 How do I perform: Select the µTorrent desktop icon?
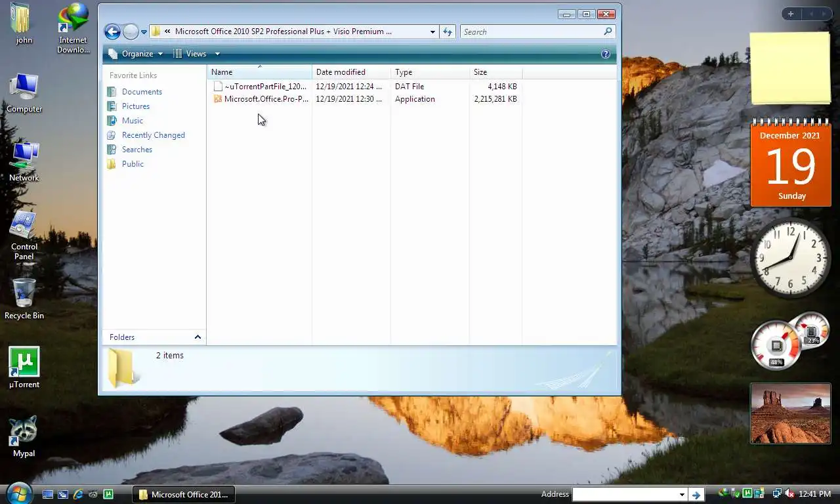click(24, 368)
